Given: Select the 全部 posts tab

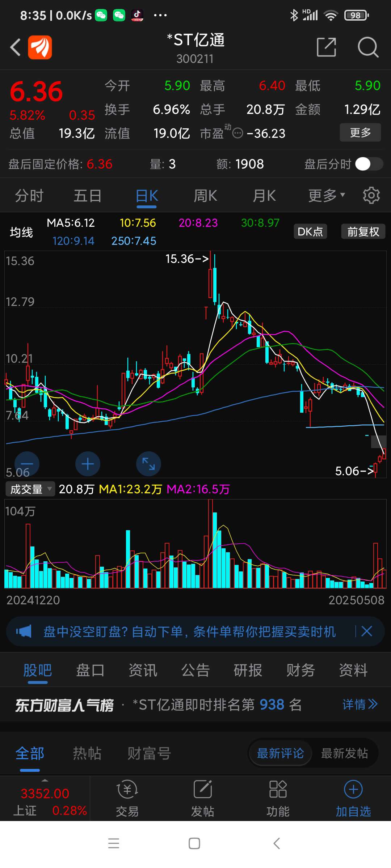Looking at the screenshot, I should (30, 753).
